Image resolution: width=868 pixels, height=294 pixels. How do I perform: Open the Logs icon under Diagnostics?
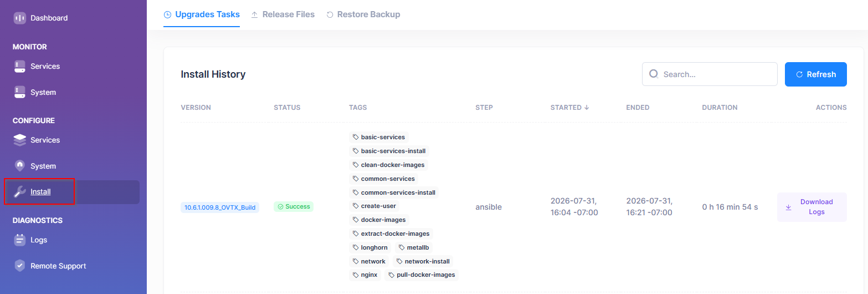tap(20, 240)
